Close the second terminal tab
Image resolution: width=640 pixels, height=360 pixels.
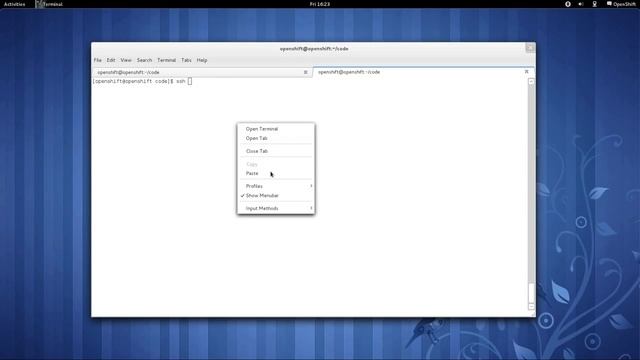(x=527, y=71)
